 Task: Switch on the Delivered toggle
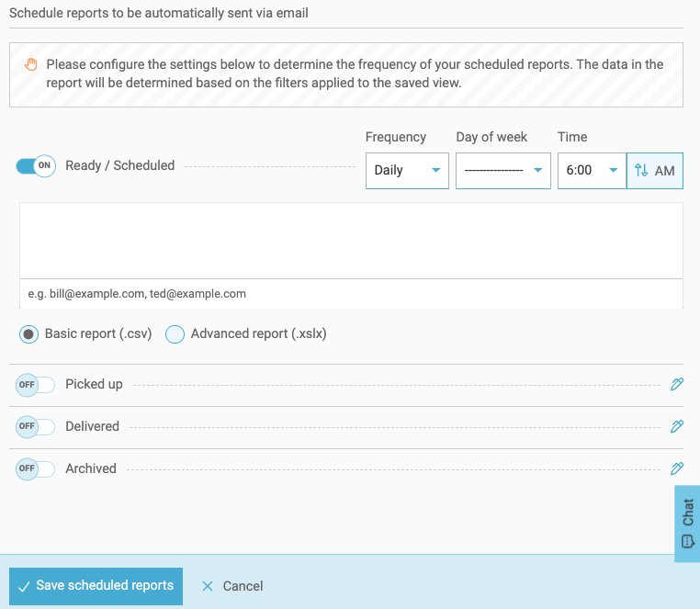pyautogui.click(x=36, y=426)
